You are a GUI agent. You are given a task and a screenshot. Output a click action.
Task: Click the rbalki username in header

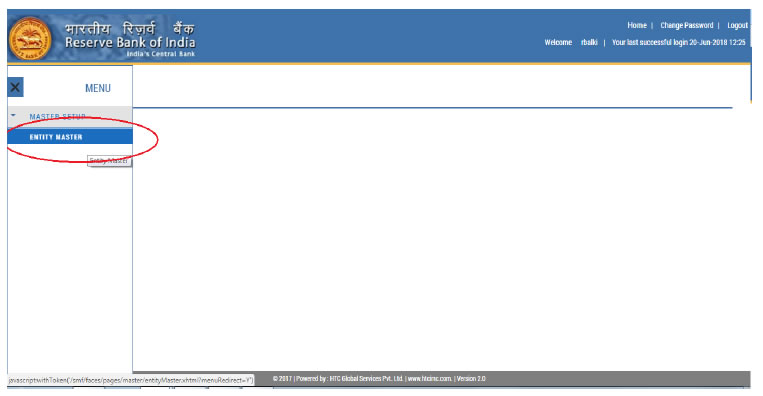tap(589, 42)
